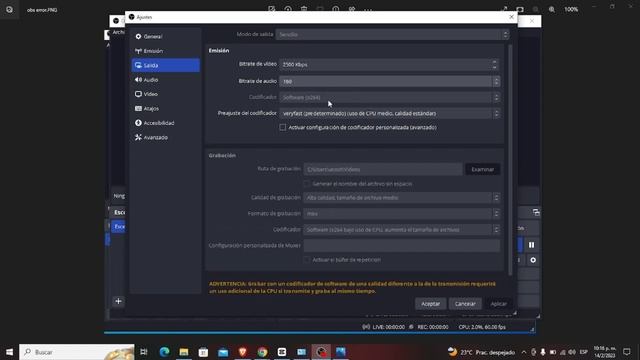Click the info icon in Photos toolbar
Screen dimensions: 640x360
336,9
